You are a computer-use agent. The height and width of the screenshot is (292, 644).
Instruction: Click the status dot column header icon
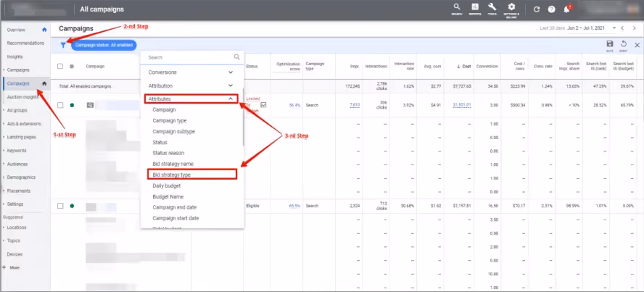72,66
